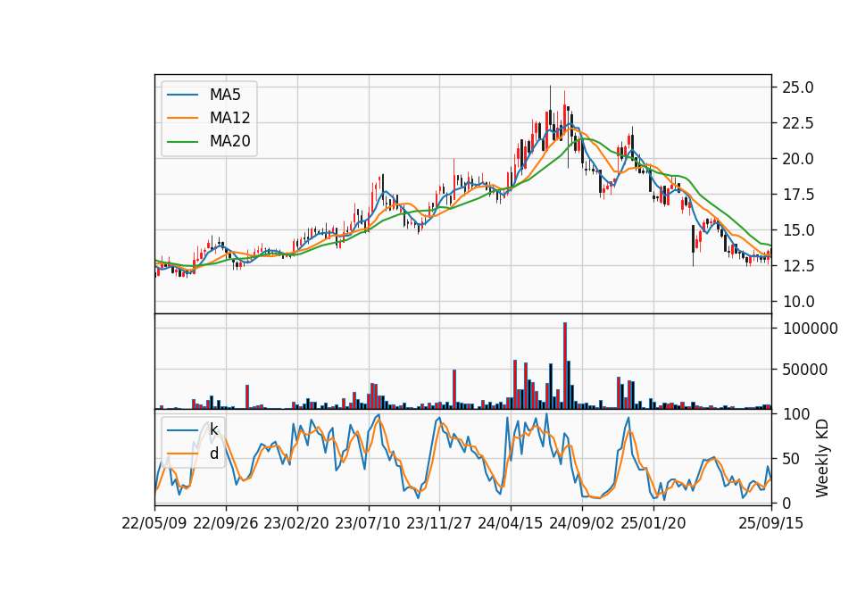Click the 50 tick on KD axis
The image size is (857, 616).
791,459
